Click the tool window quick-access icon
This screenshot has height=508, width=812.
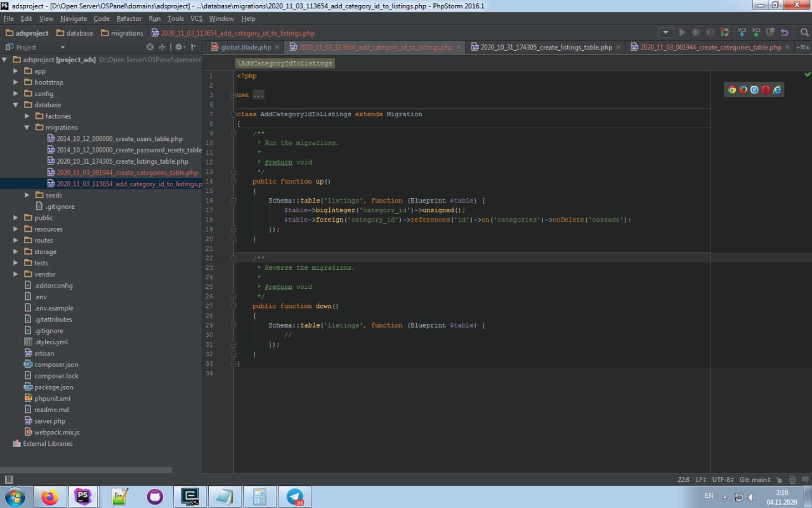click(8, 479)
